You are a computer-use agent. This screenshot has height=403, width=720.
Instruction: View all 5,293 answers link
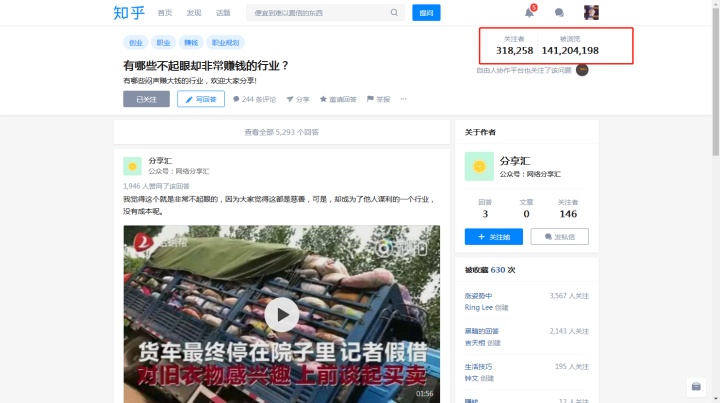pos(281,132)
